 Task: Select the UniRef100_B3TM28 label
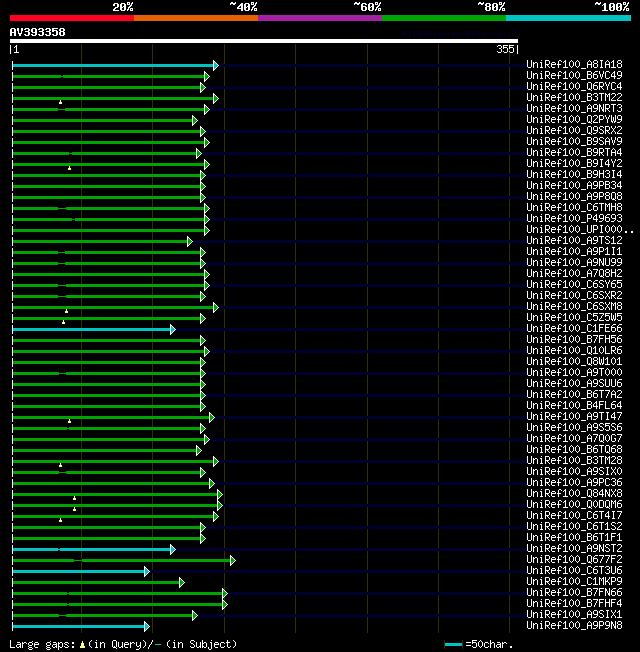pyautogui.click(x=574, y=460)
